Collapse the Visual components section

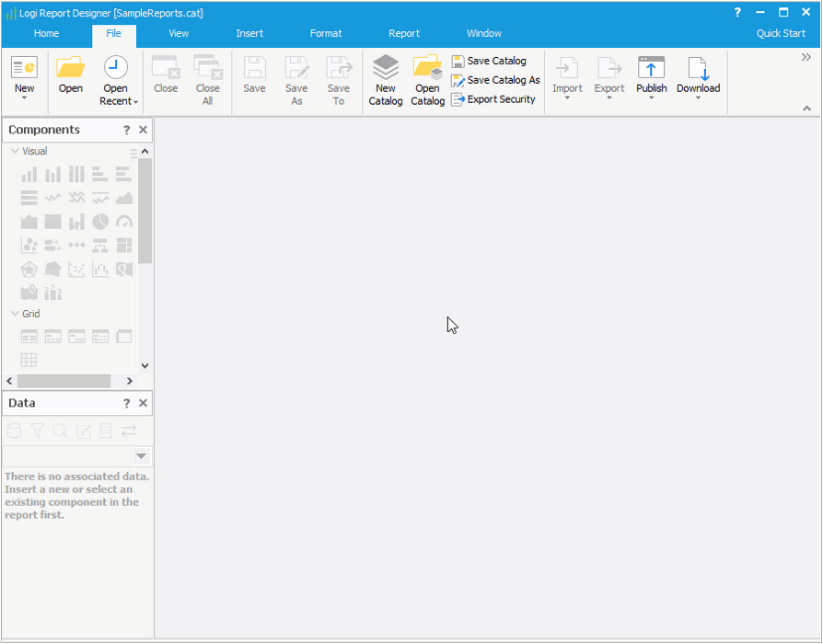click(x=14, y=151)
